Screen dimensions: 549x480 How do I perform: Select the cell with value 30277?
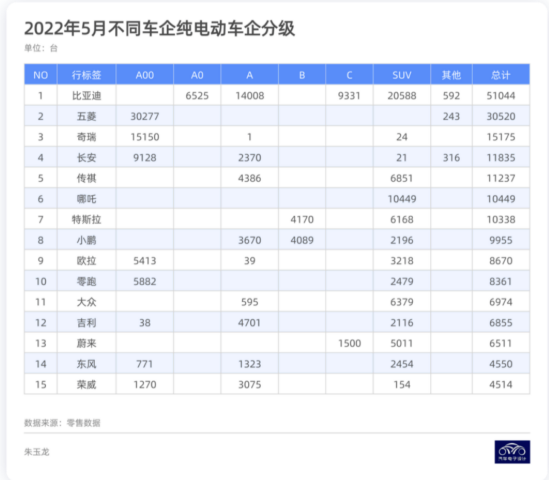pyautogui.click(x=145, y=116)
